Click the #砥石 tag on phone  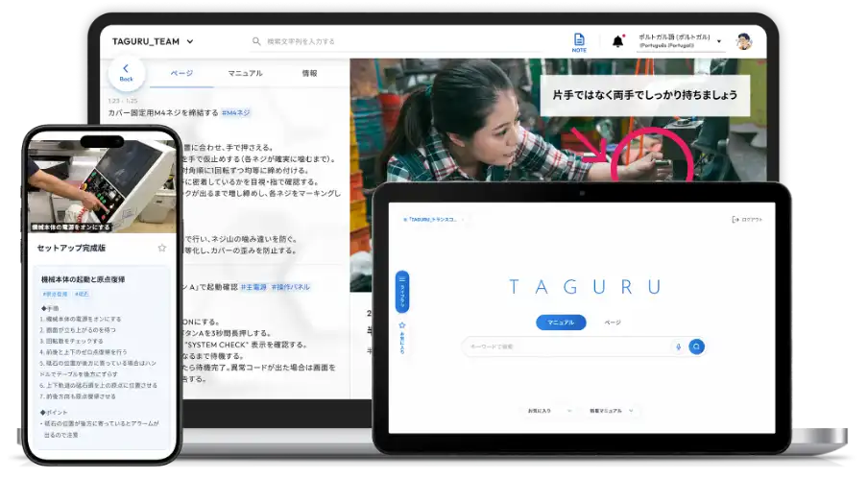[x=82, y=295]
